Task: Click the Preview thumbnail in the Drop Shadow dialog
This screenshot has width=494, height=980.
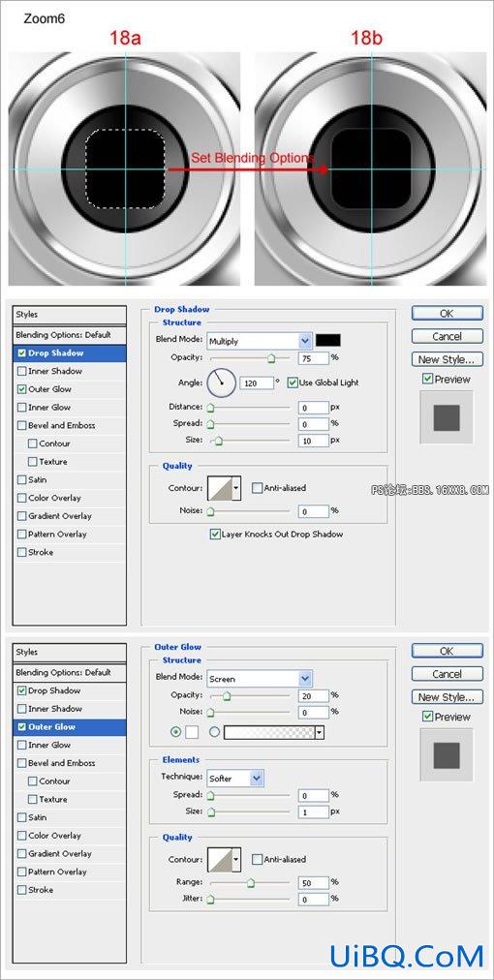Action: tap(447, 417)
